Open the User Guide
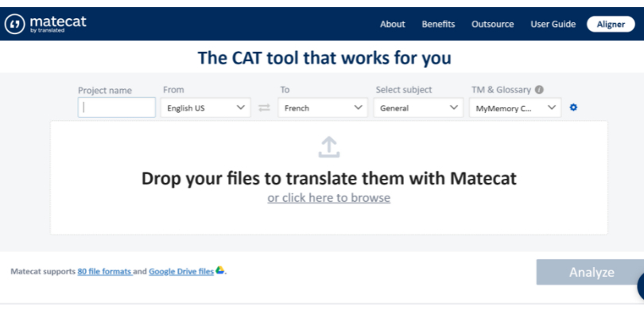The image size is (644, 322). click(553, 24)
